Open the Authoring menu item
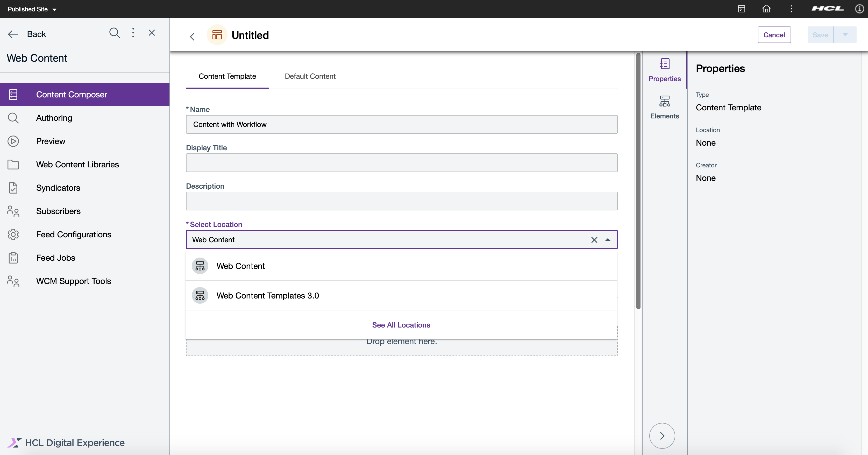Viewport: 868px width, 455px height. point(84,118)
